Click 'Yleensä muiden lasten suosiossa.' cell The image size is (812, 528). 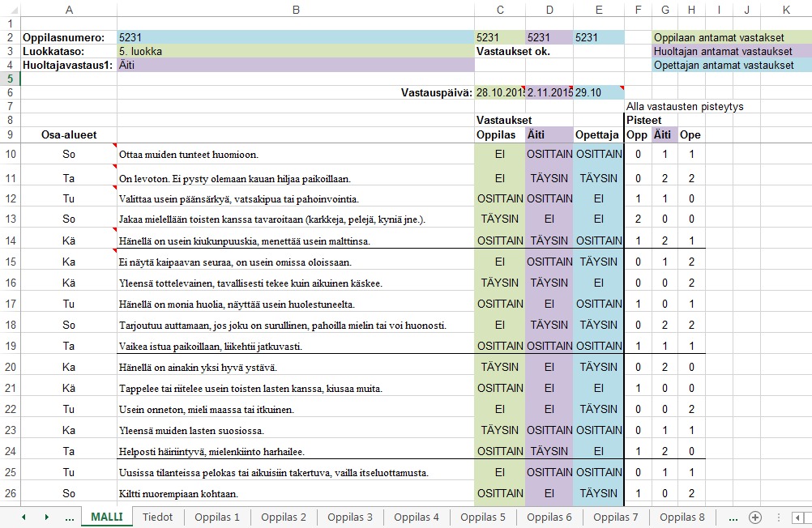click(296, 430)
